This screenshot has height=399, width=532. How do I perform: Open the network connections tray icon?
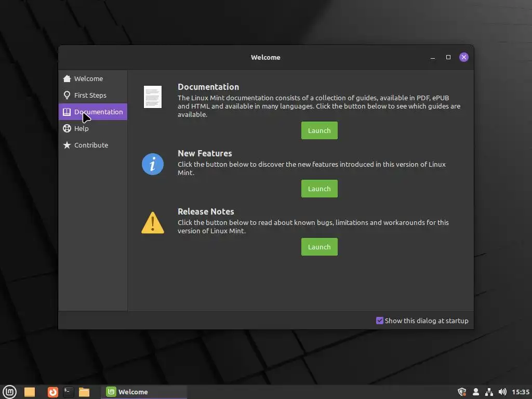(x=489, y=392)
